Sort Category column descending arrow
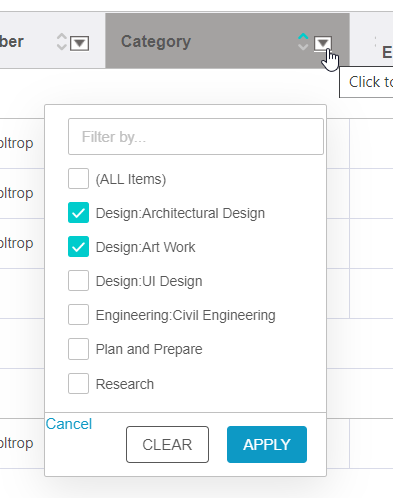 click(x=303, y=47)
